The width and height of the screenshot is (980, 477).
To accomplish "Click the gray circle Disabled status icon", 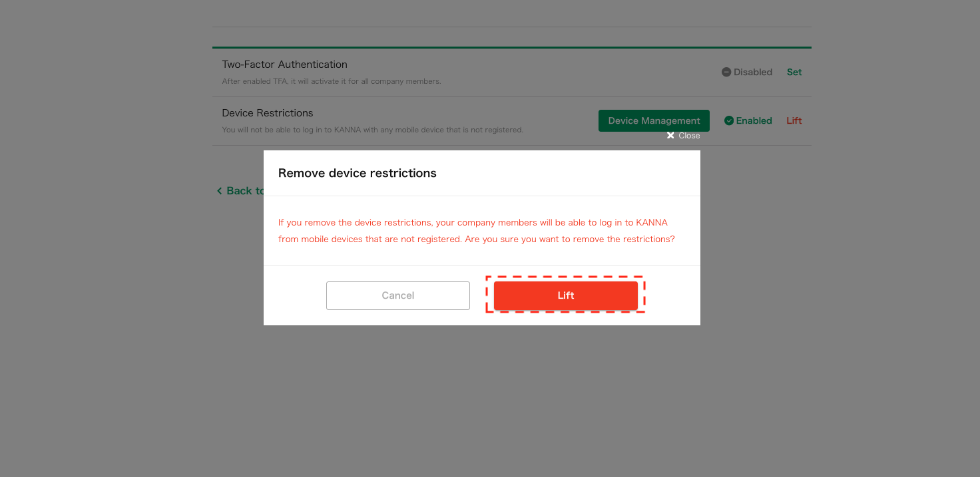I will point(725,72).
